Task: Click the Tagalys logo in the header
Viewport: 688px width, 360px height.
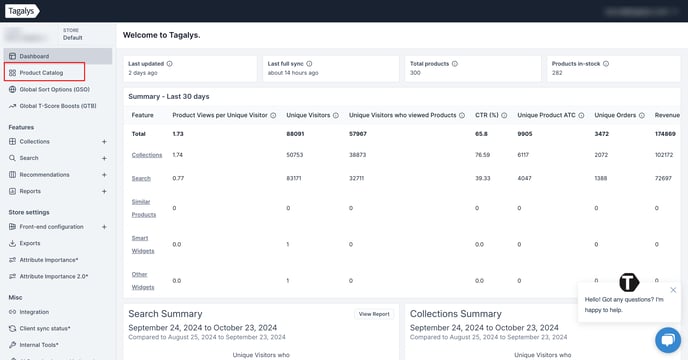Action: 22,11
